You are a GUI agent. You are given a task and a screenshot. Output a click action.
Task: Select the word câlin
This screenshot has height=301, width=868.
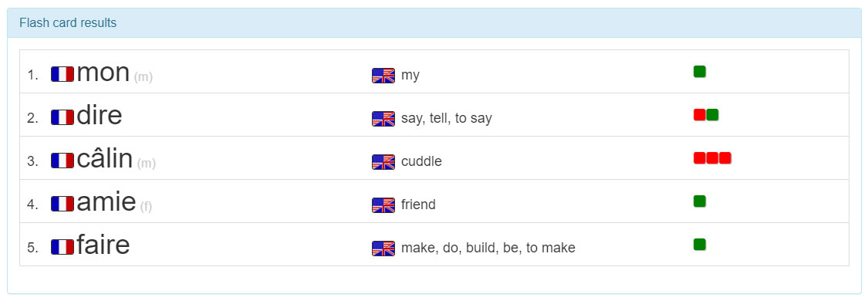coord(105,159)
